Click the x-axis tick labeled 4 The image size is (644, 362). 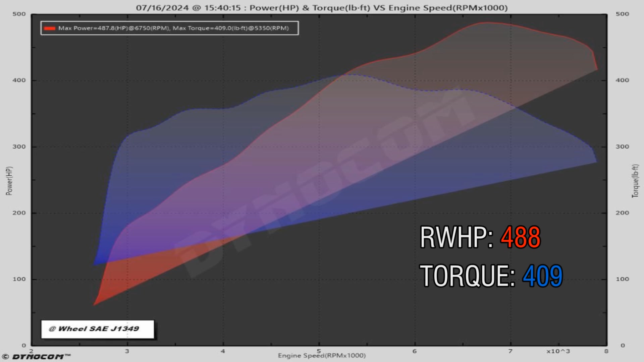point(223,351)
